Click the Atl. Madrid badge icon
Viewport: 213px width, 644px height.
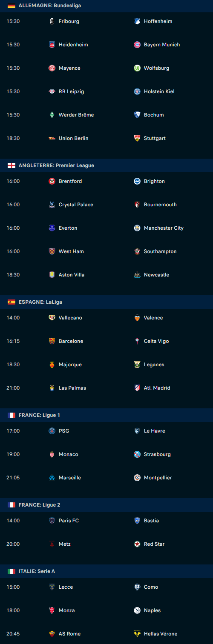click(137, 388)
